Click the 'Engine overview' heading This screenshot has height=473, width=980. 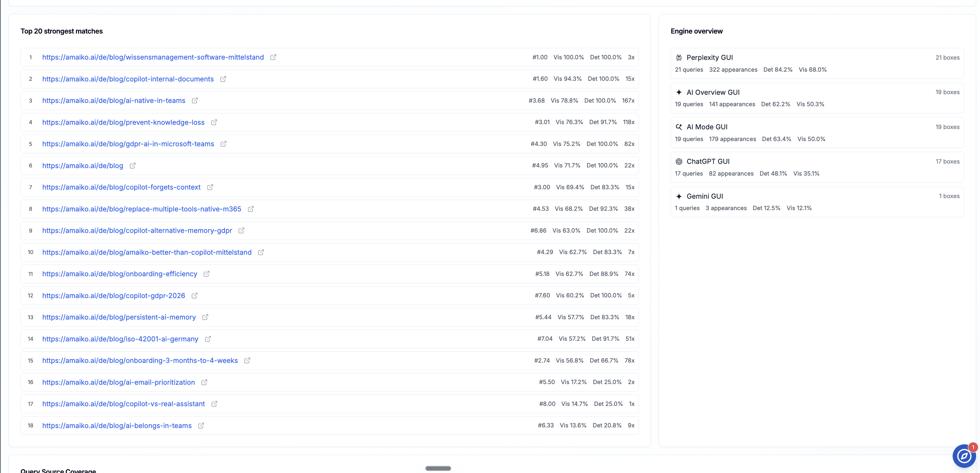tap(696, 31)
